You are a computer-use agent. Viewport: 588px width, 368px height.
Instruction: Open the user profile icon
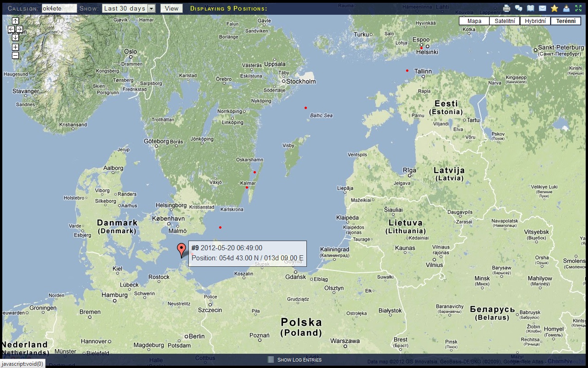point(566,8)
